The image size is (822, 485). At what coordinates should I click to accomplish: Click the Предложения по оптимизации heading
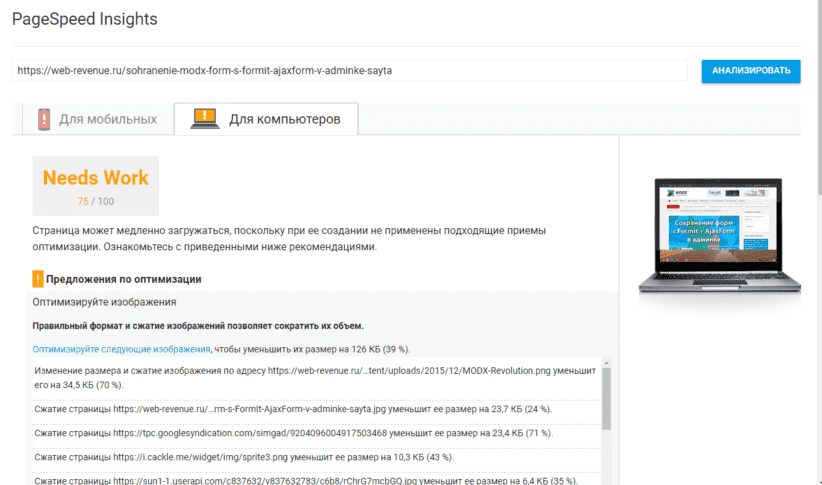[124, 279]
